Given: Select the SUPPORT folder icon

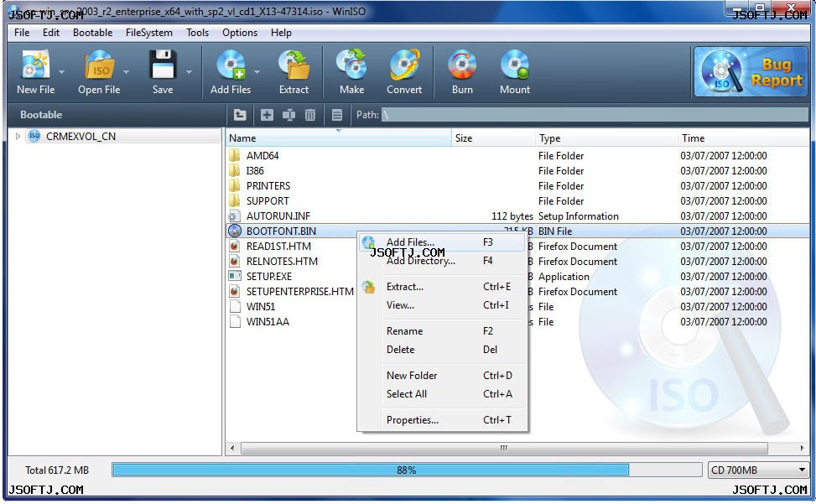Looking at the screenshot, I should pyautogui.click(x=235, y=200).
